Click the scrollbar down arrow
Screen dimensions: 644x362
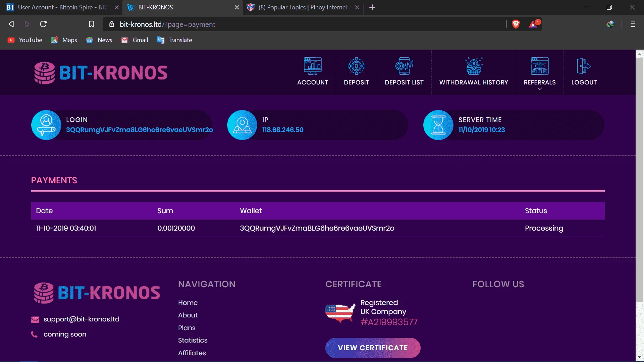[640, 357]
